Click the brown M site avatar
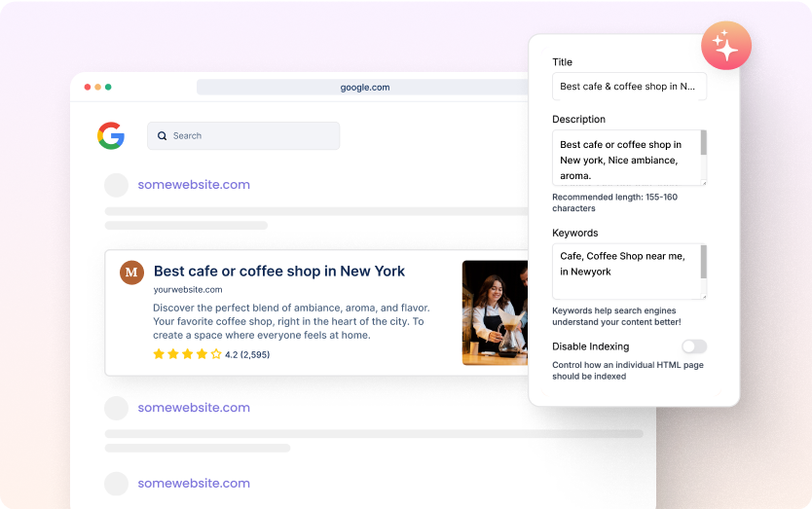This screenshot has height=509, width=812. 131,273
